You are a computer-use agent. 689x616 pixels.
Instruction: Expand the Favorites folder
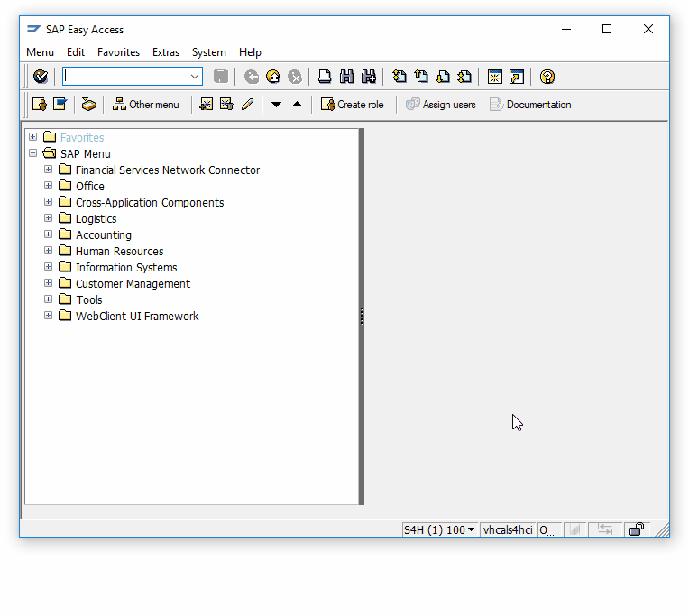[x=33, y=137]
